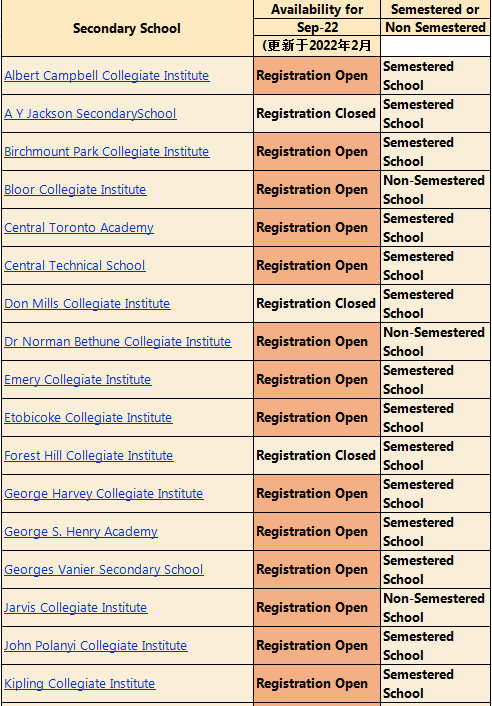Select Emery Collegiate Institute link
Screen dimensions: 492x706
click(78, 380)
